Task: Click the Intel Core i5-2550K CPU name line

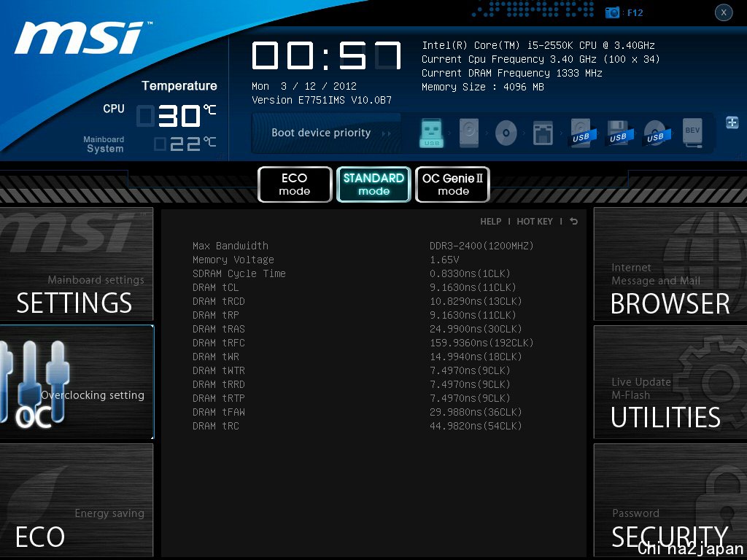Action: point(538,45)
